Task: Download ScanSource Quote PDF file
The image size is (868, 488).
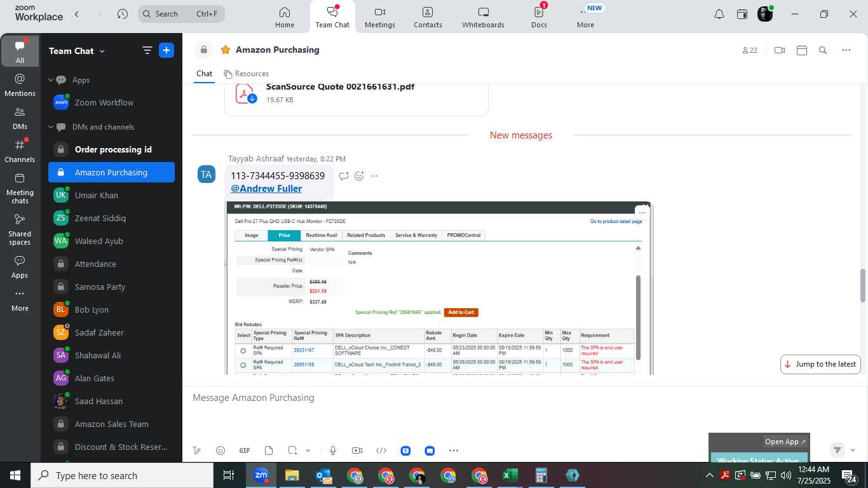Action: [252, 98]
